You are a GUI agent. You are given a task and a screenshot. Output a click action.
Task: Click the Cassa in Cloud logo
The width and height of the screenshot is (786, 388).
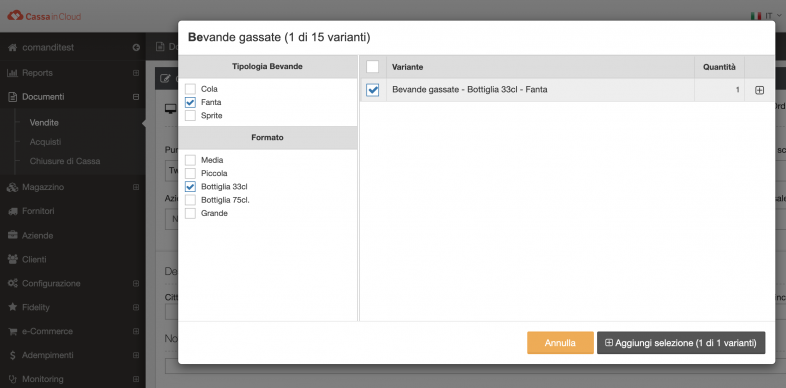point(44,16)
